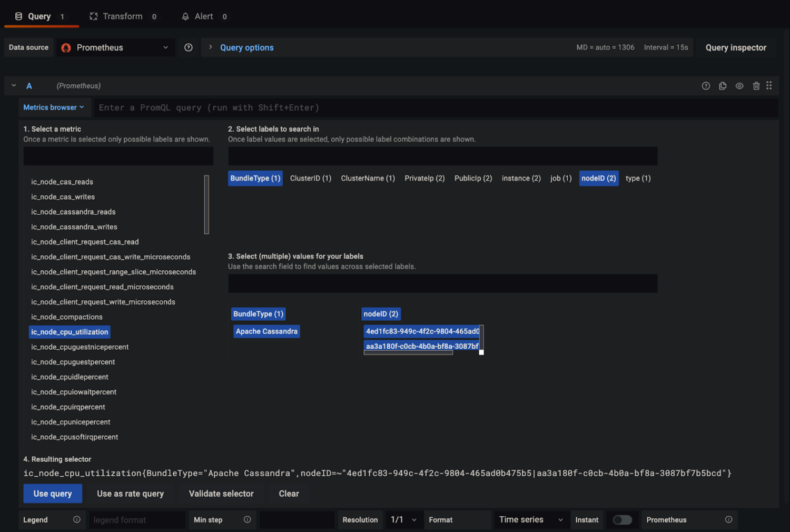
Task: Select the PrivateIp label to search in
Action: (x=424, y=178)
